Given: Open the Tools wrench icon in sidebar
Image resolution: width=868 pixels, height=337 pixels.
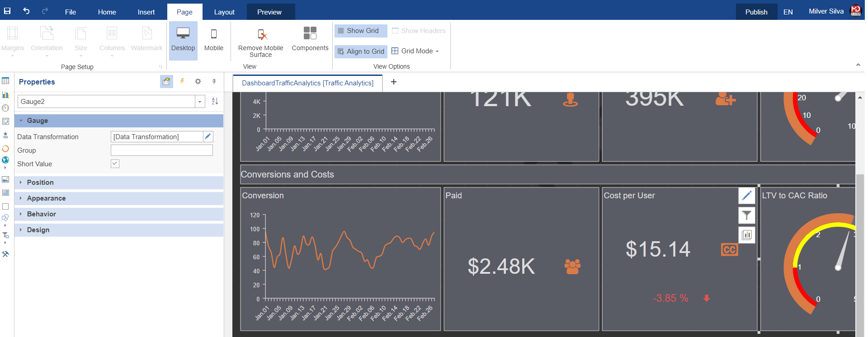Looking at the screenshot, I should [5, 254].
